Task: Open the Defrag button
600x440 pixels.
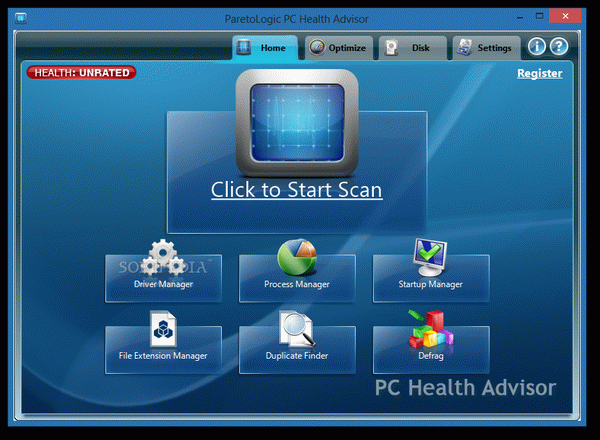Action: (x=431, y=350)
